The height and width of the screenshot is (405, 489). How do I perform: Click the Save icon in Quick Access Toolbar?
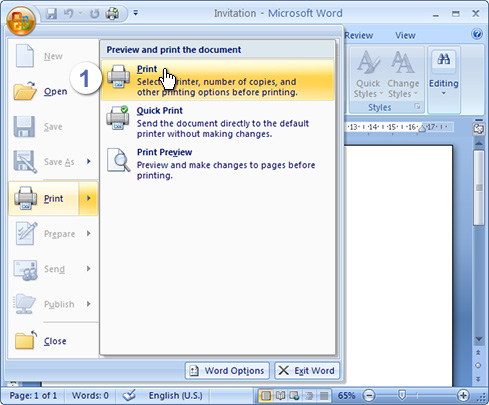click(51, 14)
